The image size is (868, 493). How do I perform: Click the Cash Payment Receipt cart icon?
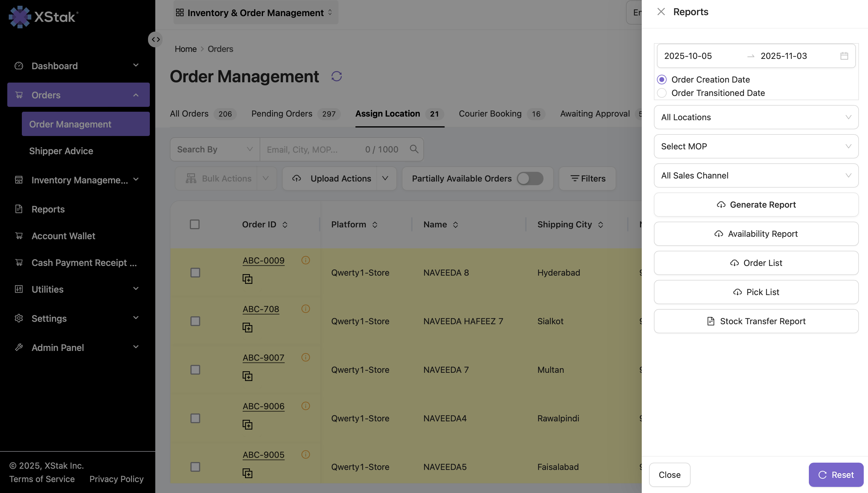19,262
